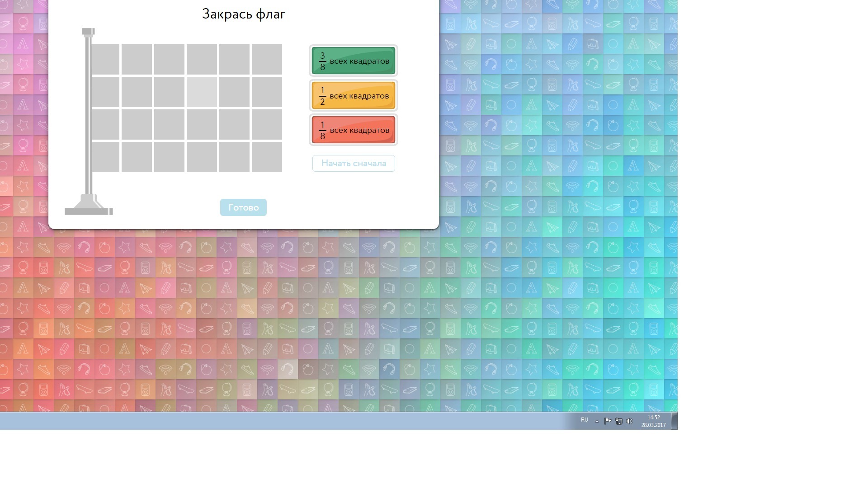This screenshot has width=868, height=488.
Task: Expand hidden tray icons arrow
Action: 597,421
